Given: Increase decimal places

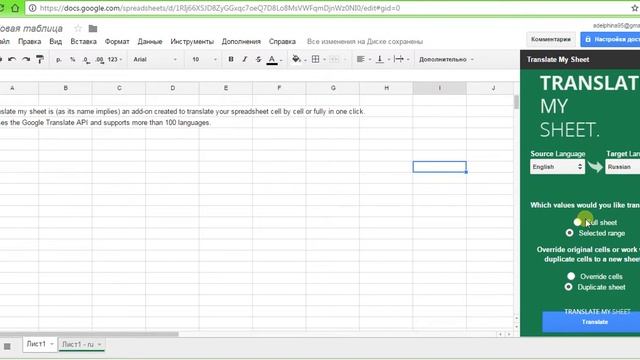Looking at the screenshot, I should click(100, 60).
